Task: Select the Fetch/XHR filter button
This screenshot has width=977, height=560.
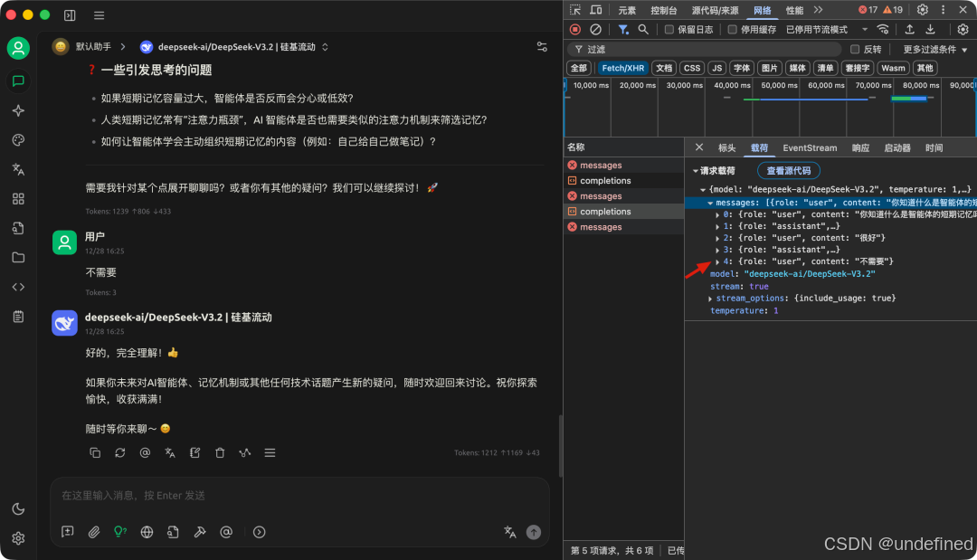Action: (x=624, y=68)
